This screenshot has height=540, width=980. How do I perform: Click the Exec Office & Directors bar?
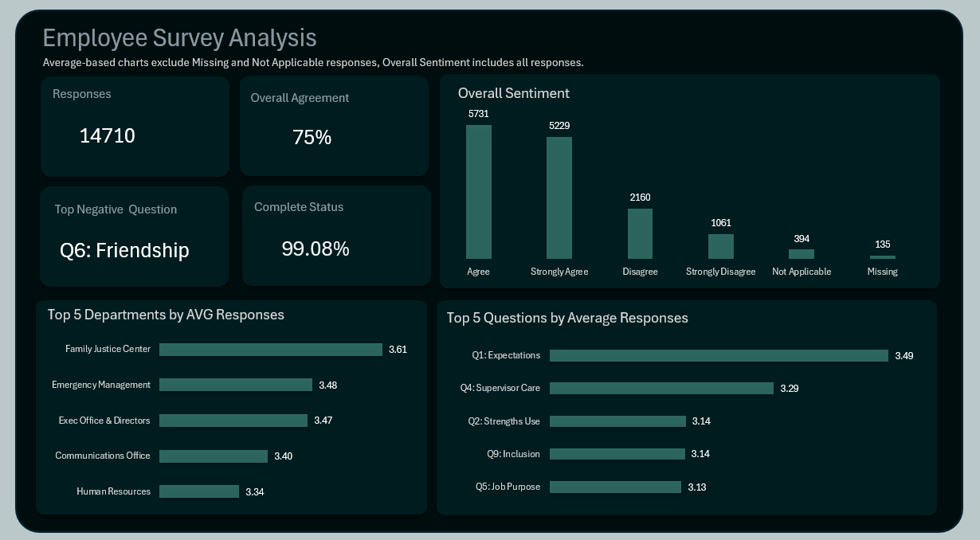(233, 421)
